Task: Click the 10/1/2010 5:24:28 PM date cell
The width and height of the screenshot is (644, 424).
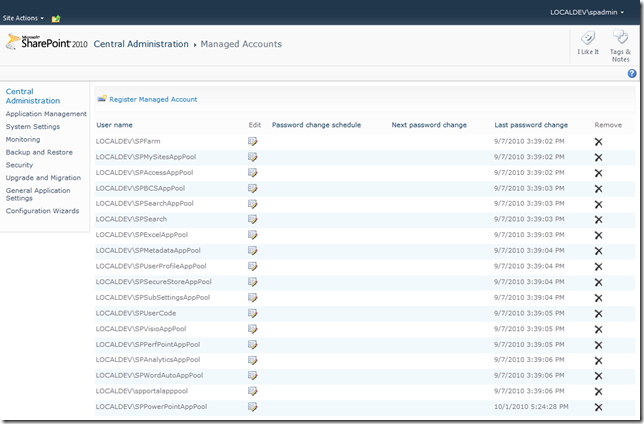Action: click(531, 407)
